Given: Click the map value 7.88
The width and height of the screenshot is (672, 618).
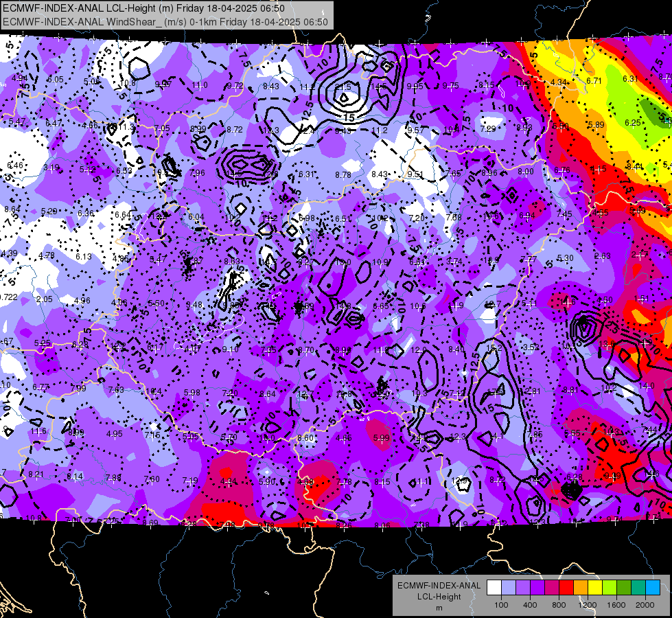Looking at the screenshot, I should click(113, 478).
